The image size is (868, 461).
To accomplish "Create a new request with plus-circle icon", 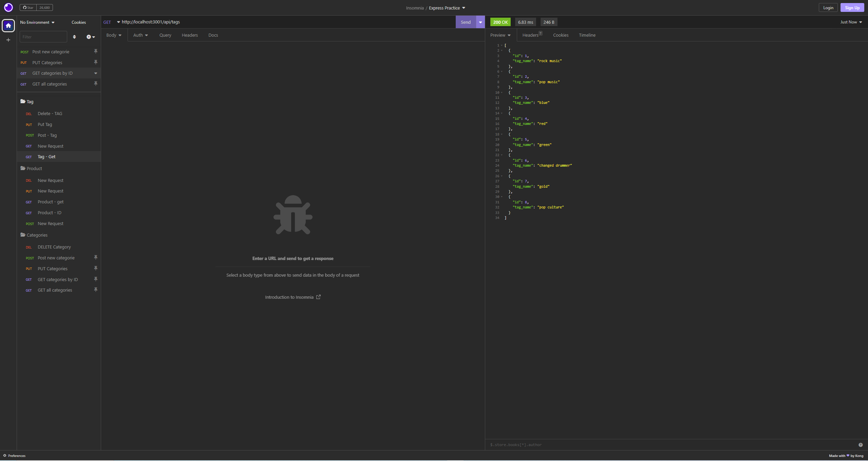I will pos(89,37).
